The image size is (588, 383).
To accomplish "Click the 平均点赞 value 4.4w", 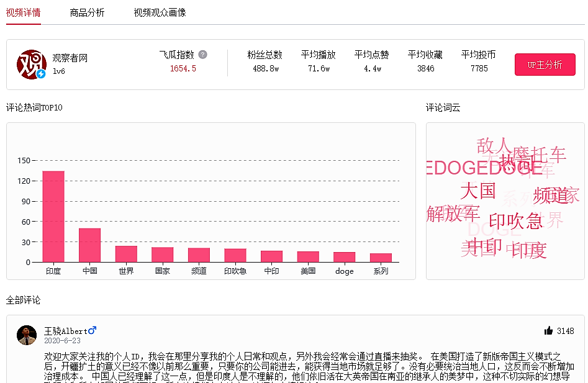I will click(x=373, y=68).
